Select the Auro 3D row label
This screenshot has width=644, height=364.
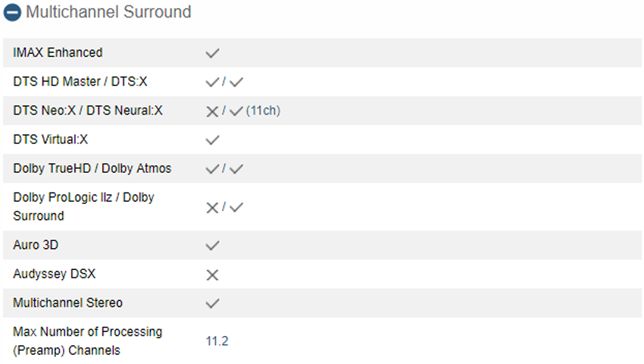coord(36,245)
